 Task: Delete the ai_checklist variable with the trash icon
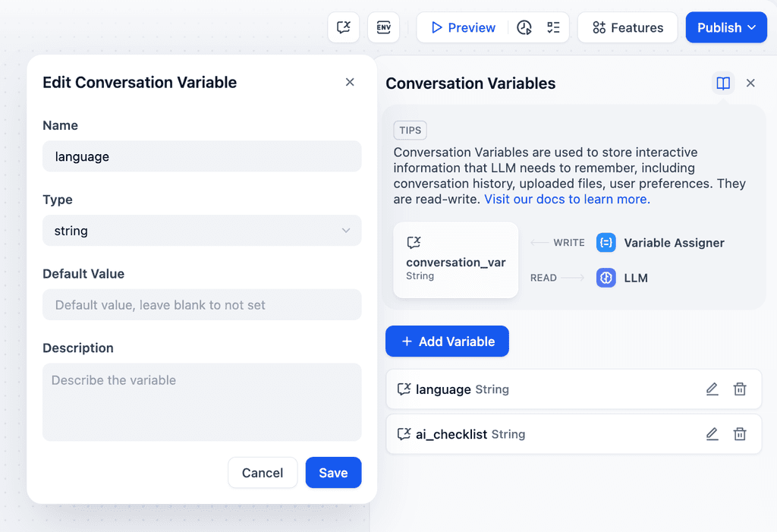pyautogui.click(x=740, y=433)
